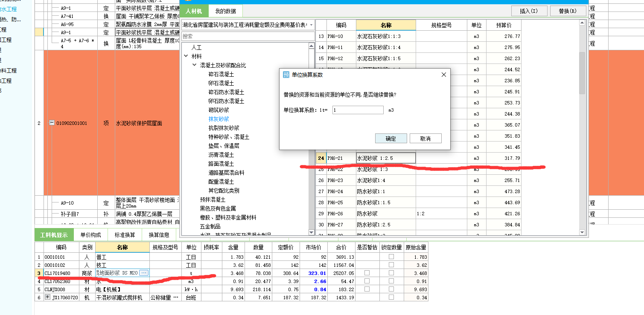Click the A6-95 quota code in main table
This screenshot has width=644, height=315.
point(67,24)
